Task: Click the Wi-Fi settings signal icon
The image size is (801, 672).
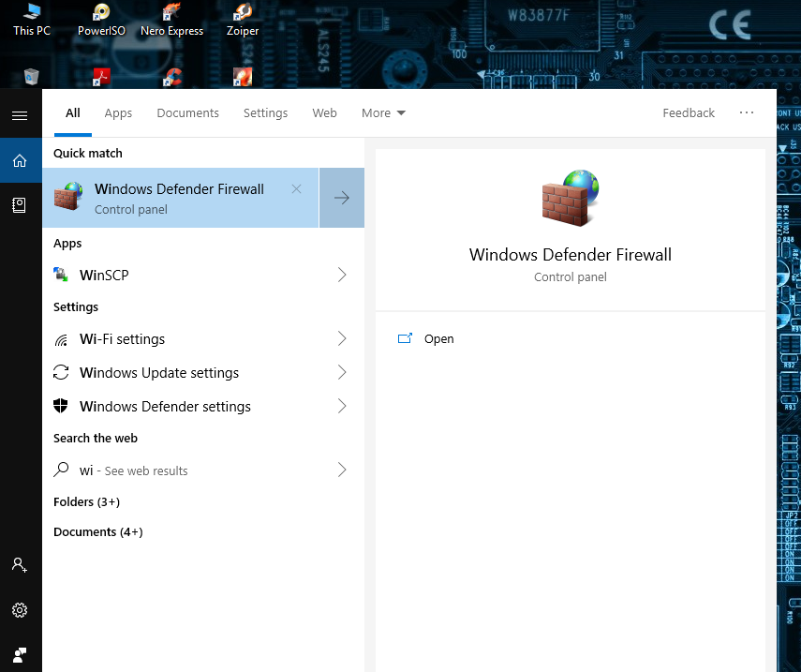Action: coord(62,338)
